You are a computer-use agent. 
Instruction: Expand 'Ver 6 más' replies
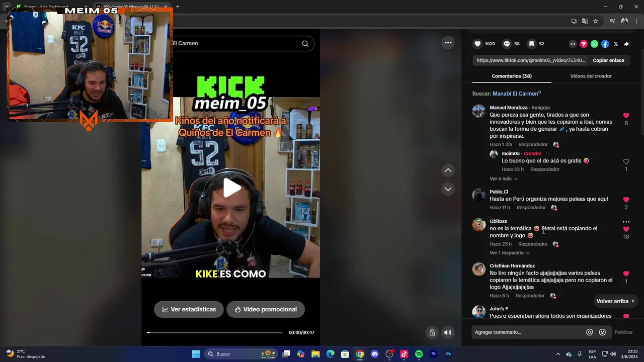(504, 179)
